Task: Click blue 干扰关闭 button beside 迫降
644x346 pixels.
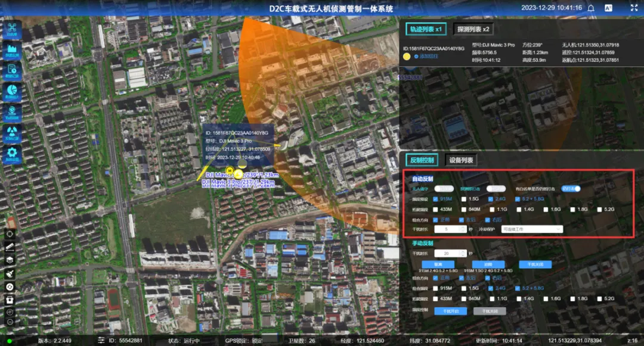Action: click(x=535, y=264)
